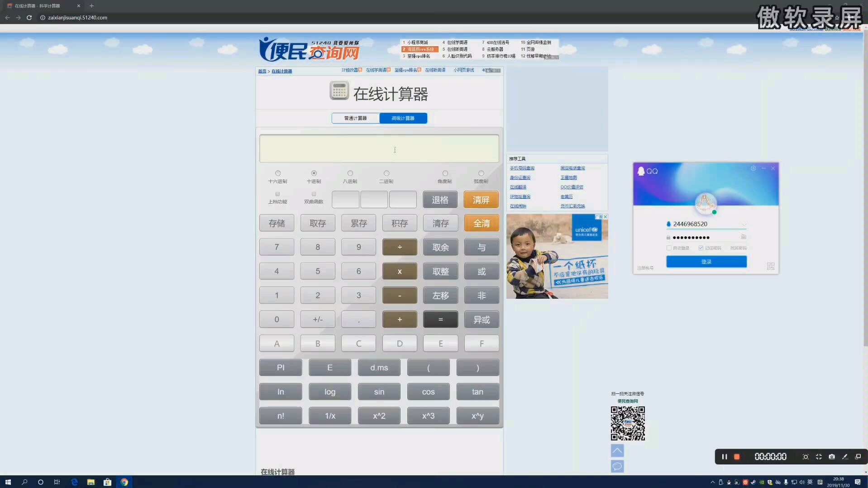Reload the page with the browser refresh icon

point(29,18)
